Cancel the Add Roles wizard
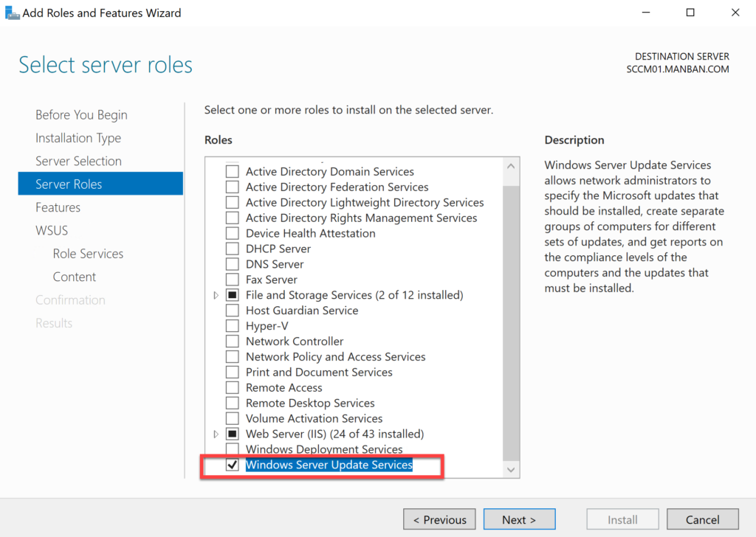This screenshot has width=756, height=537. point(702,519)
